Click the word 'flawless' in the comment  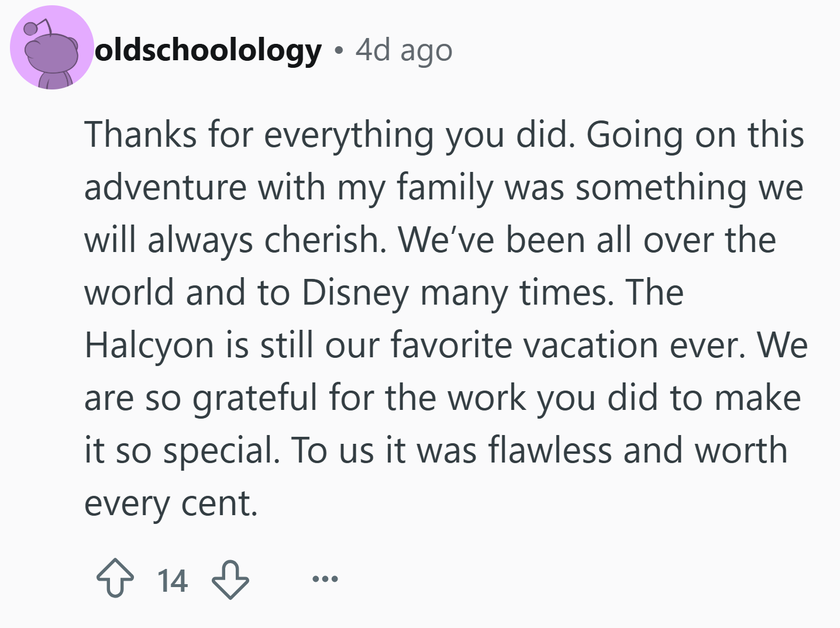550,450
